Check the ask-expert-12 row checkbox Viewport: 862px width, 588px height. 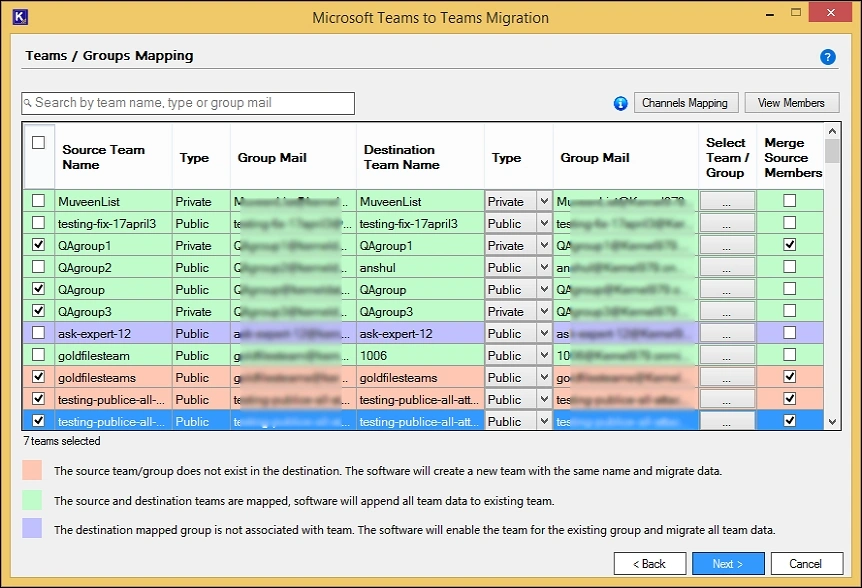coord(38,332)
